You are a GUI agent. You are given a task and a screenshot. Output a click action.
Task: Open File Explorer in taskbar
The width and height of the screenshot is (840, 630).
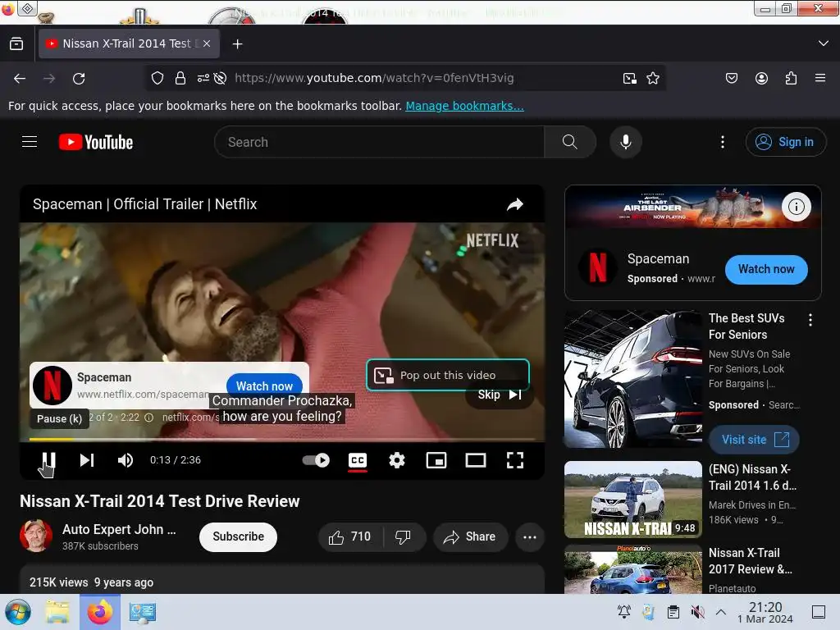[x=57, y=612]
